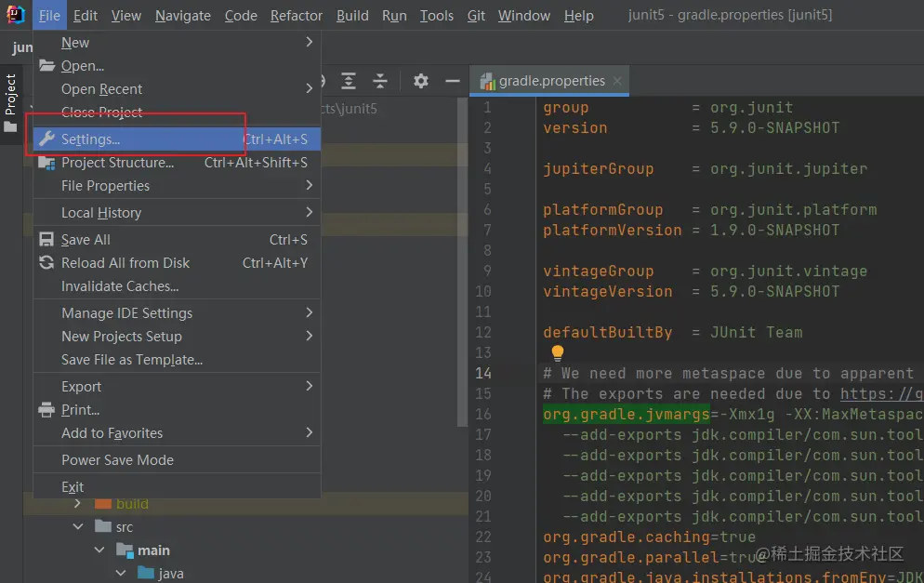924x583 pixels.
Task: Choose Invalidate Caches...
Action: pos(177,285)
